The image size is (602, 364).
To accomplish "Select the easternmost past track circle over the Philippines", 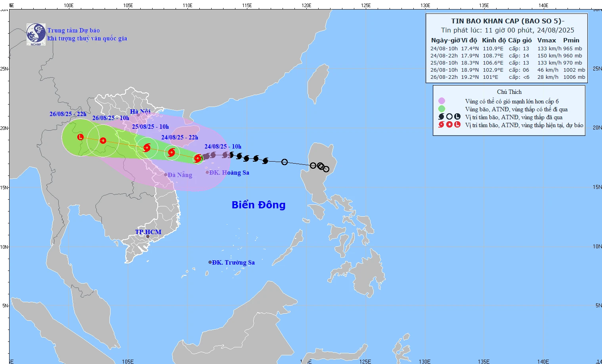I will click(326, 169).
